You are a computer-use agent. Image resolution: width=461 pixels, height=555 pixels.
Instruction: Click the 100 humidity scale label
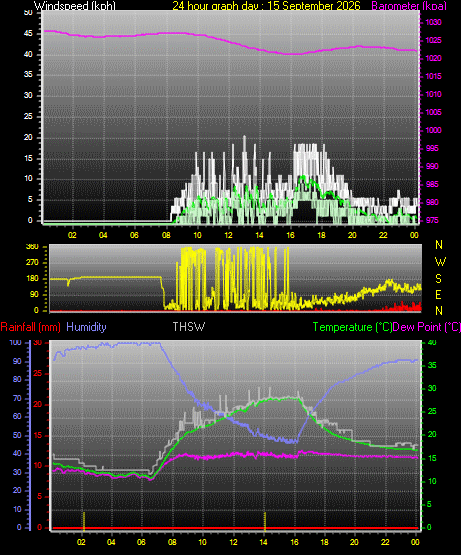15,342
